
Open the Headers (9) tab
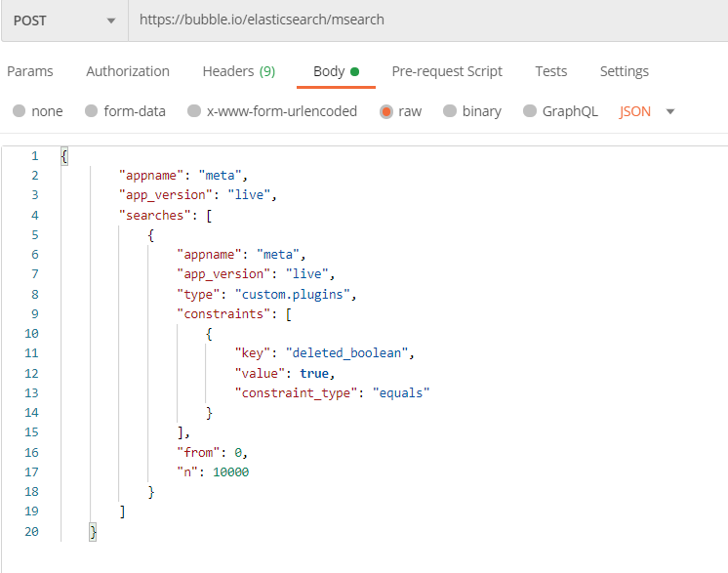pos(239,71)
